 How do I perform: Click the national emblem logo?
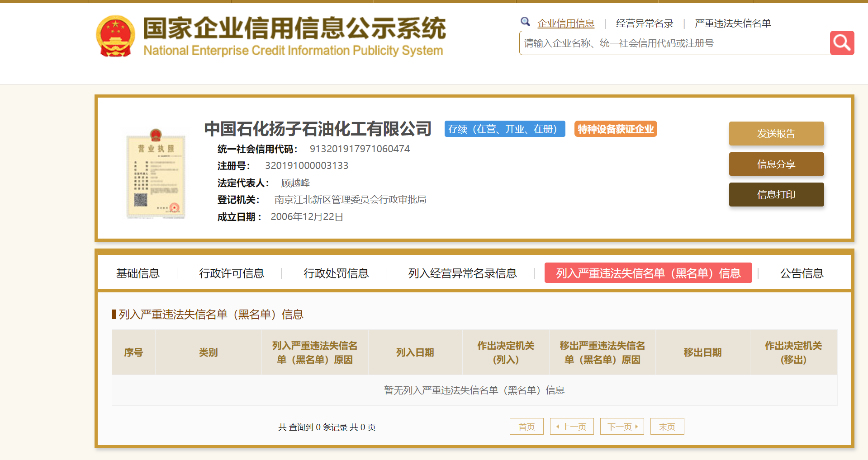coord(115,36)
